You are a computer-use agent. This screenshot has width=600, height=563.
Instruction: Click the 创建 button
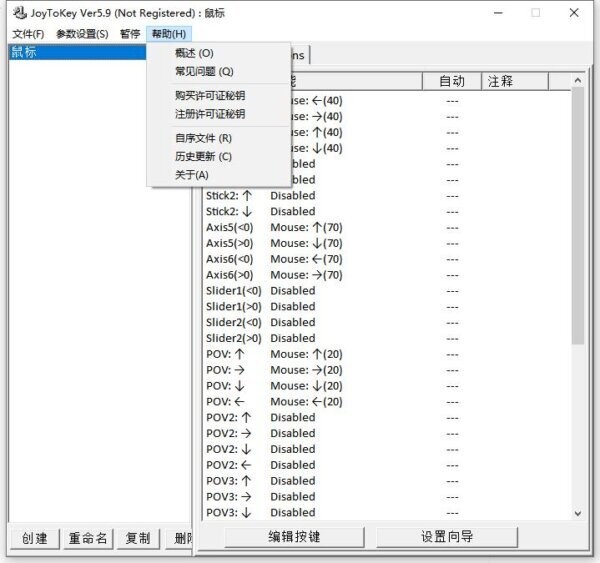34,538
